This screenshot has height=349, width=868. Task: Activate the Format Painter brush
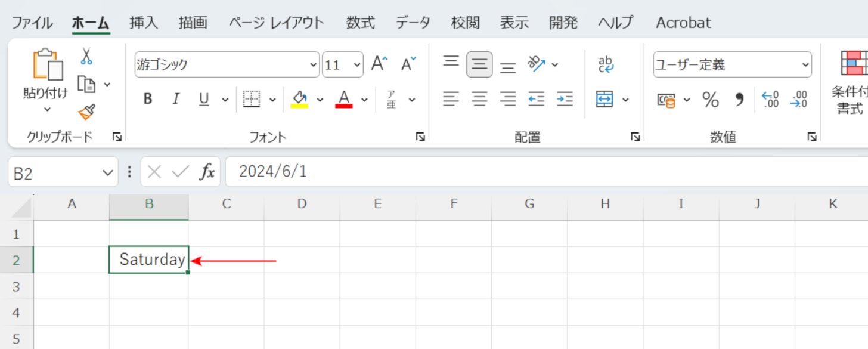tap(87, 112)
